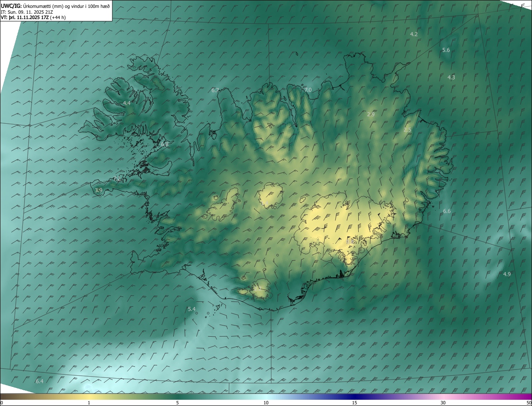Click the 2.9 value label on the map
Viewport: 532px width, 406px height.
click(x=371, y=114)
